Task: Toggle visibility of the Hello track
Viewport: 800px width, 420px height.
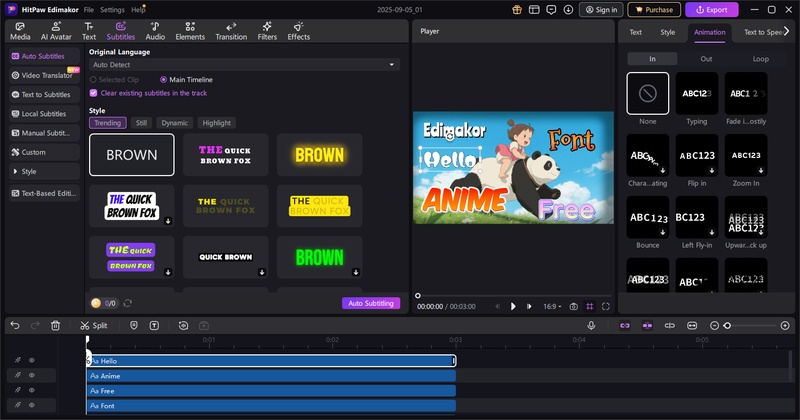Action: click(32, 360)
